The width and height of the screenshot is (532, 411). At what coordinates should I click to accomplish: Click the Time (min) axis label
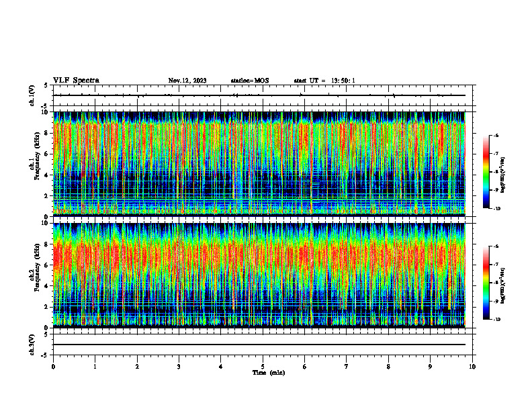[269, 373]
